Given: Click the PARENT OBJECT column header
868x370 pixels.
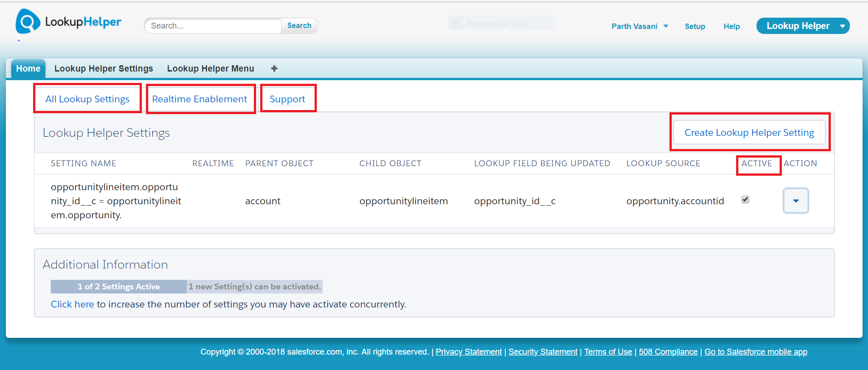Looking at the screenshot, I should click(279, 163).
